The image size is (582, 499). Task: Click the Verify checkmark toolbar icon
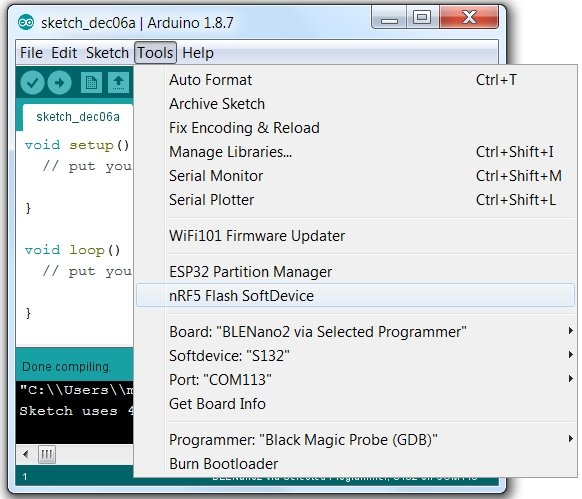coord(33,82)
